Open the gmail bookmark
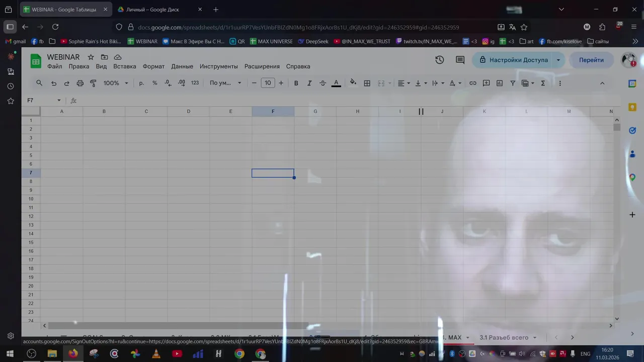 coord(15,41)
